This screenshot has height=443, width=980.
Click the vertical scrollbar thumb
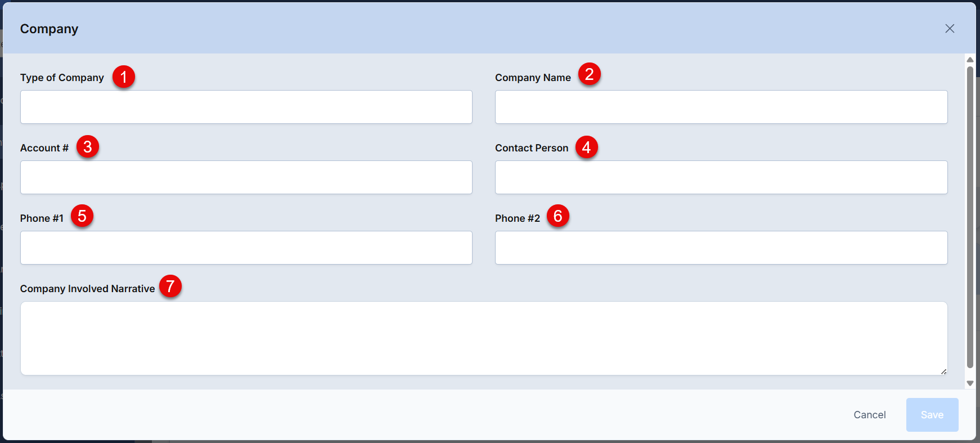pyautogui.click(x=970, y=217)
